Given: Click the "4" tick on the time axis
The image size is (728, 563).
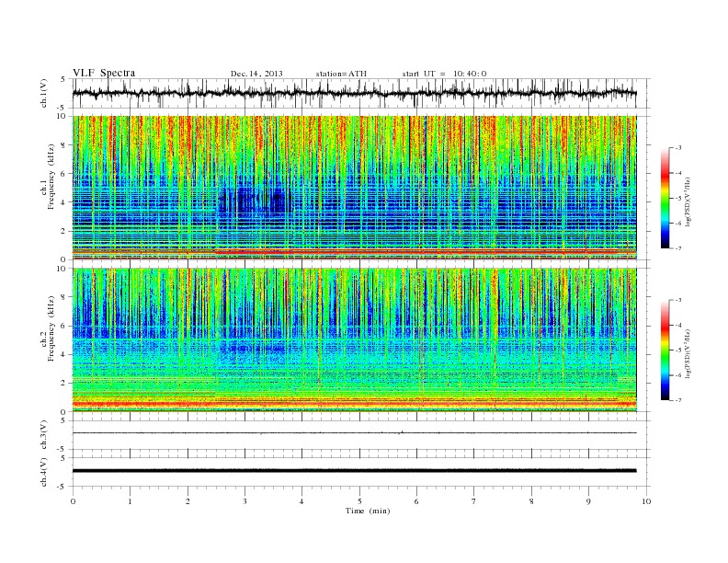Looking at the screenshot, I should click(x=301, y=501).
